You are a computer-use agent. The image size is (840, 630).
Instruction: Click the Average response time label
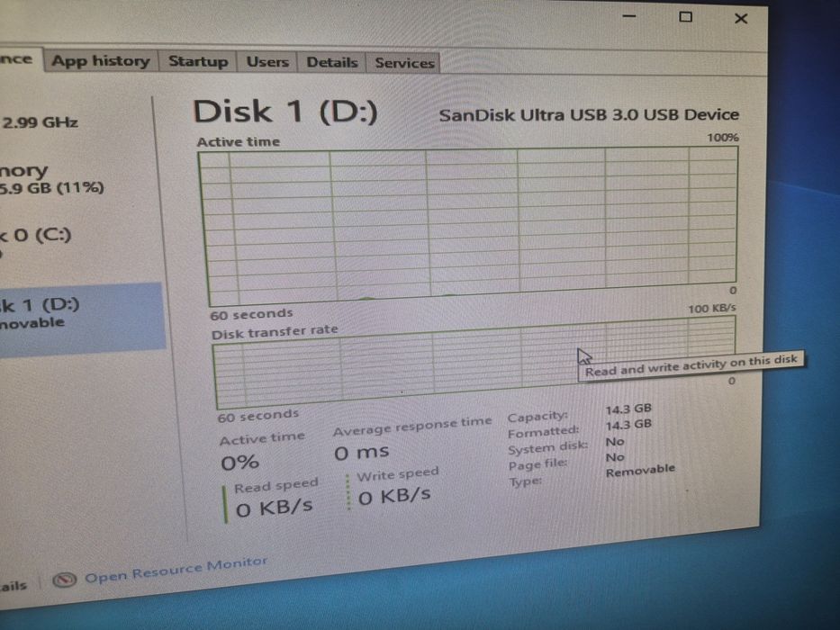coord(412,426)
